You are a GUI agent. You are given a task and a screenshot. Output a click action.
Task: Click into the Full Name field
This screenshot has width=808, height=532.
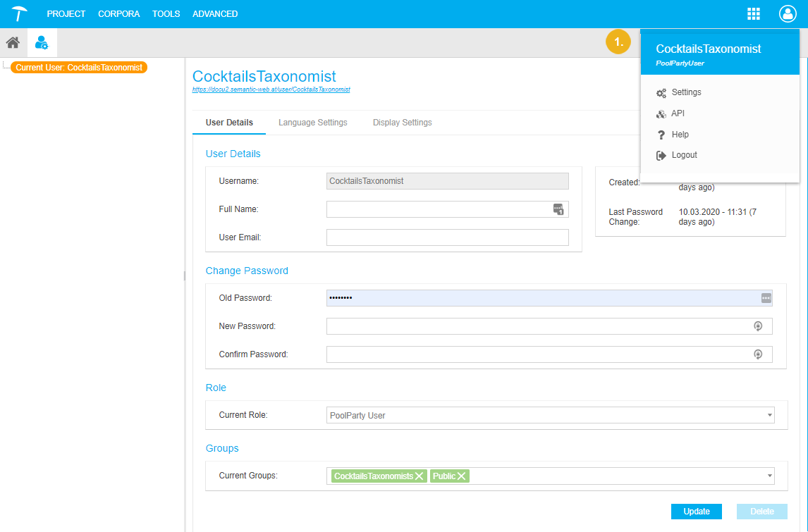click(x=447, y=209)
